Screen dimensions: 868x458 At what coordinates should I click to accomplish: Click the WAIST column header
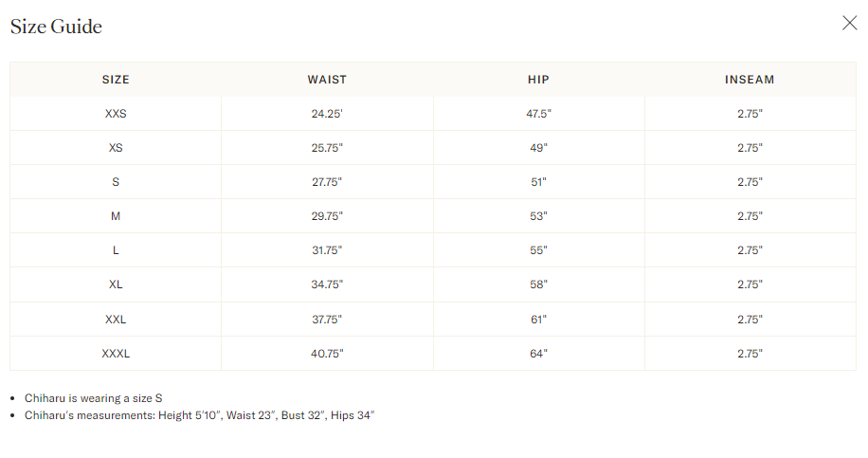(x=327, y=80)
